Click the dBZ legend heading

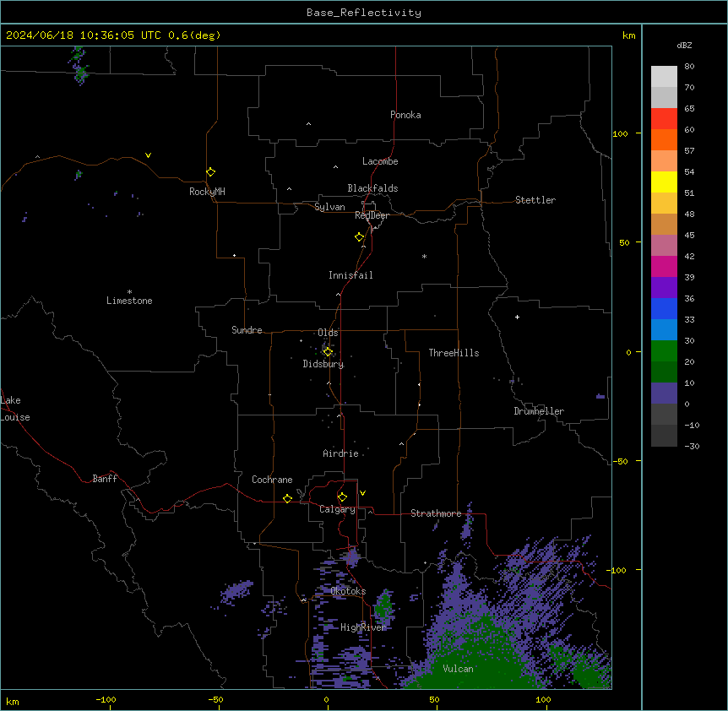pos(684,45)
